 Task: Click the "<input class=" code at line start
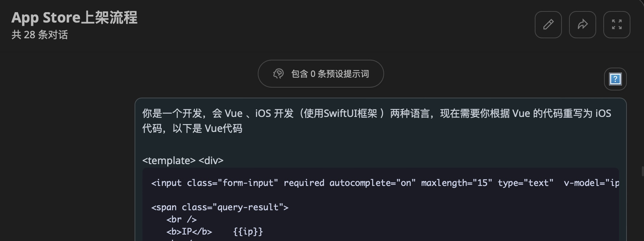[168, 183]
